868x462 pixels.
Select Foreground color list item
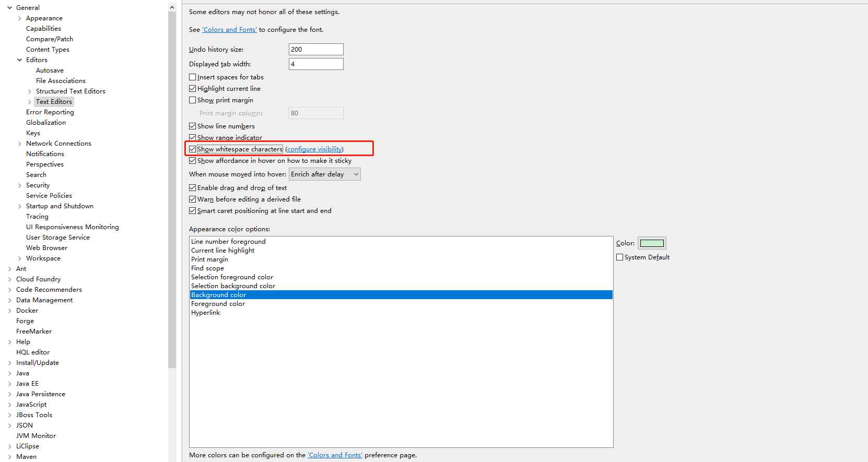401,304
